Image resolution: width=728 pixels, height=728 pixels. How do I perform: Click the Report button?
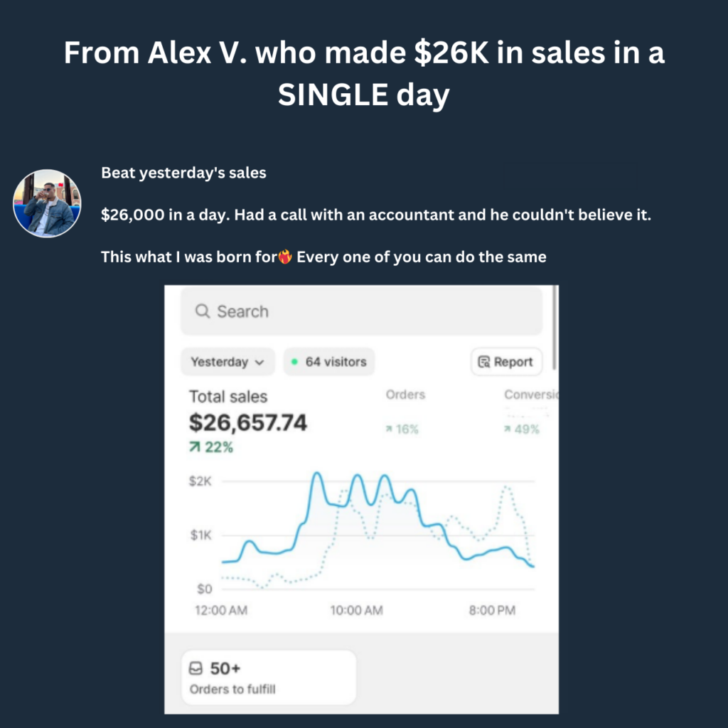point(506,362)
